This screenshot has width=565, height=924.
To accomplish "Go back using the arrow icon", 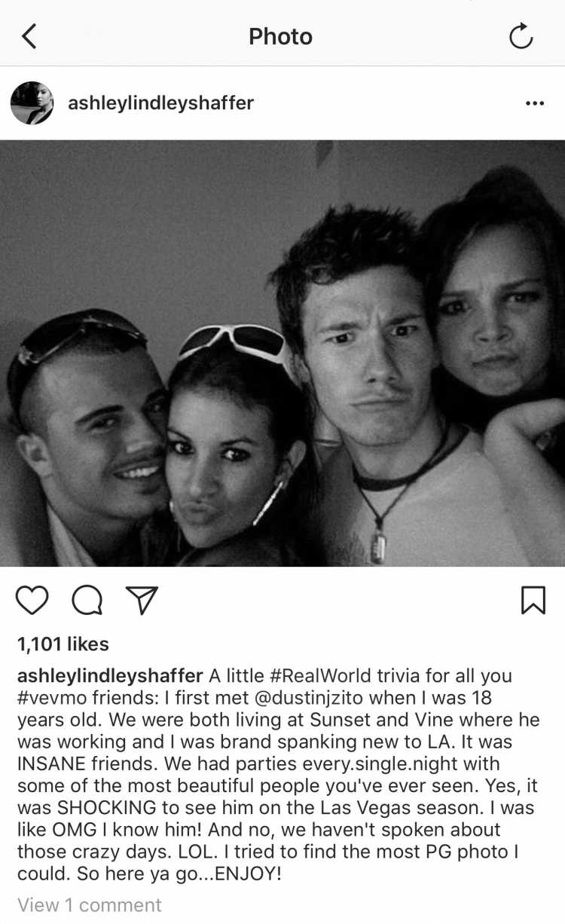I will pyautogui.click(x=29, y=36).
